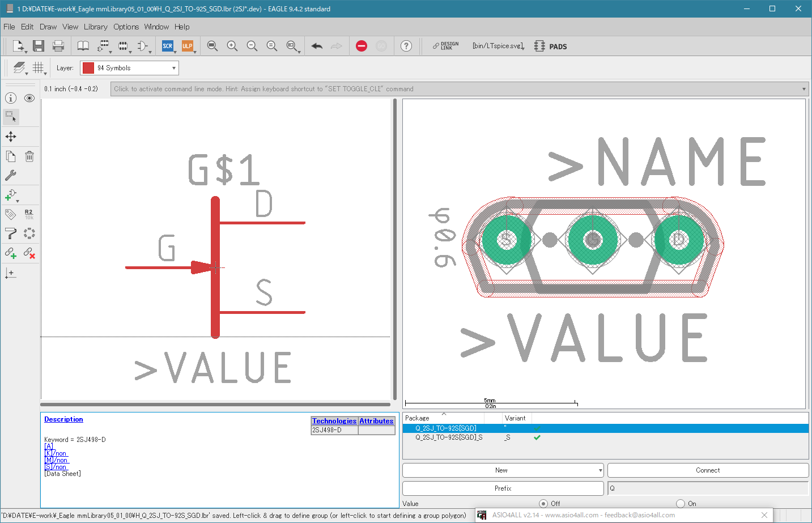Click the red Stop command icon
This screenshot has height=523, width=812.
pyautogui.click(x=362, y=46)
